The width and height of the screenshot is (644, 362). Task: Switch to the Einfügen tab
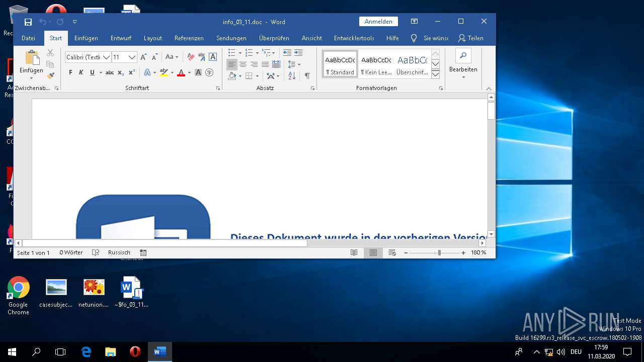click(86, 38)
